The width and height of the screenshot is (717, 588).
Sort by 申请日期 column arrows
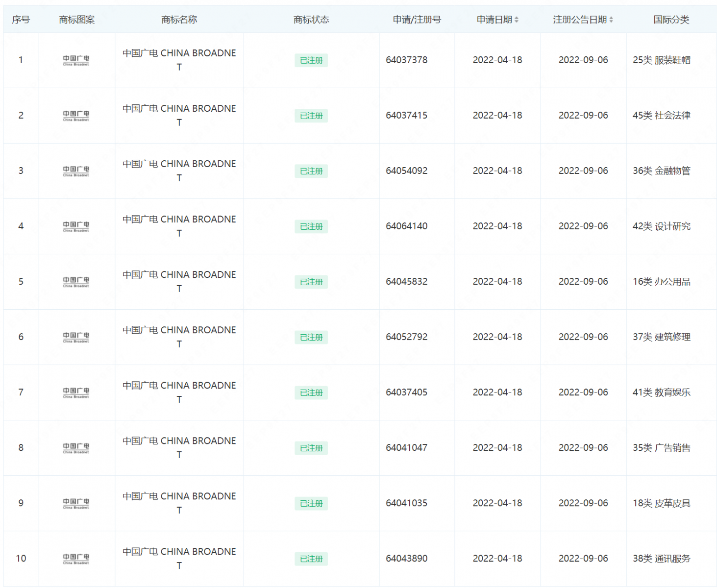516,20
